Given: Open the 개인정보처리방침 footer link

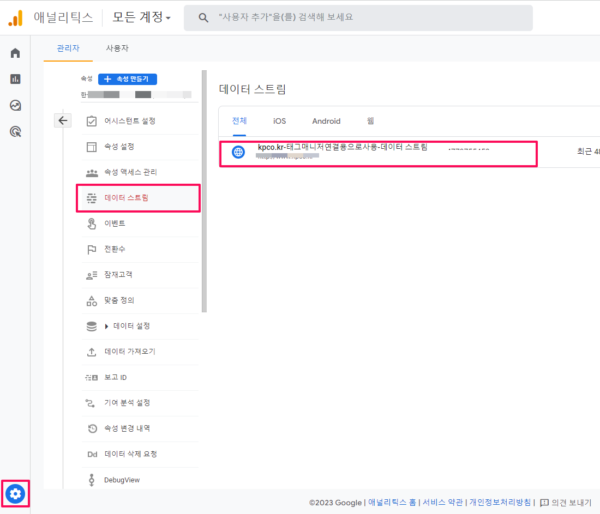Looking at the screenshot, I should tap(500, 502).
